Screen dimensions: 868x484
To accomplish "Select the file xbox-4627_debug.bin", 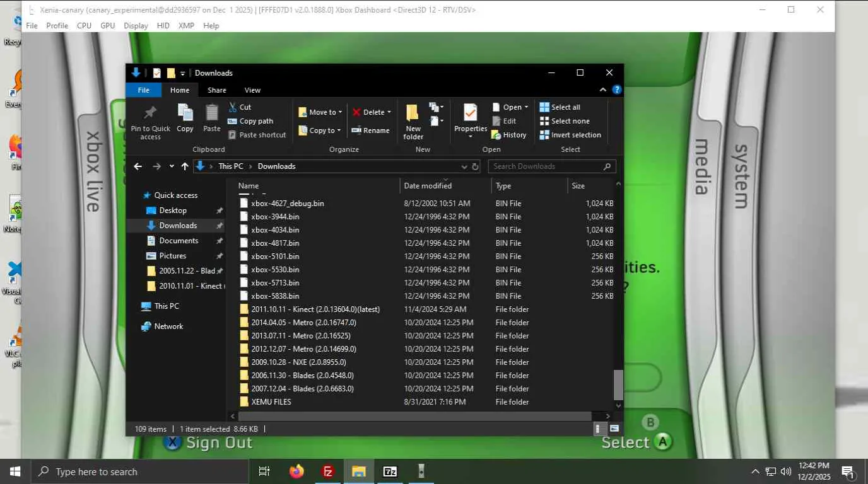I will (287, 204).
